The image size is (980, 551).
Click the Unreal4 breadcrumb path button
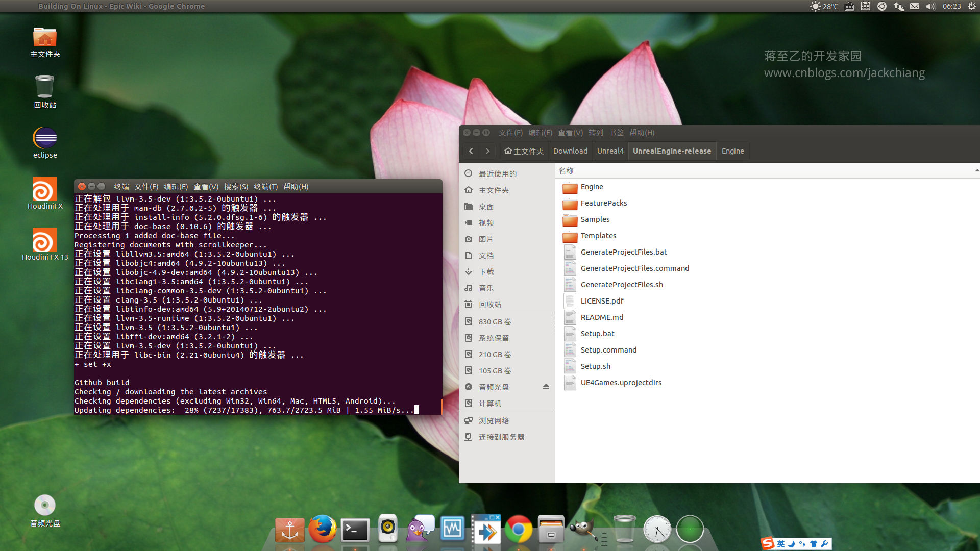[x=610, y=151]
